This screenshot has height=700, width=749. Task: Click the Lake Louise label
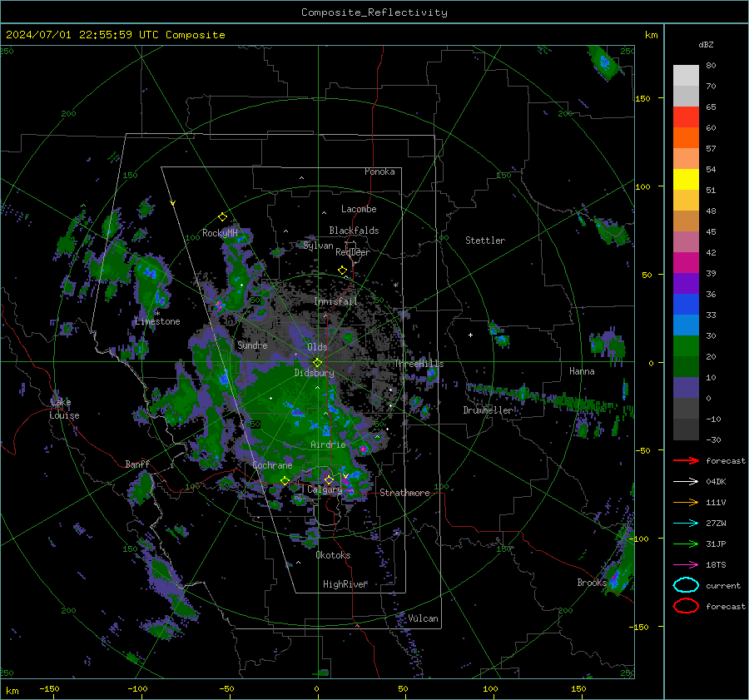point(64,409)
